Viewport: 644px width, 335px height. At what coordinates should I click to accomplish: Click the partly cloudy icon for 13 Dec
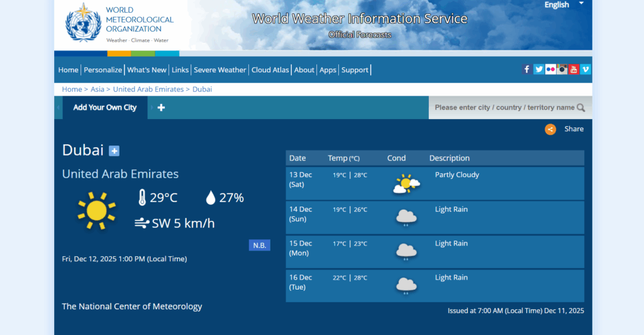tap(406, 184)
